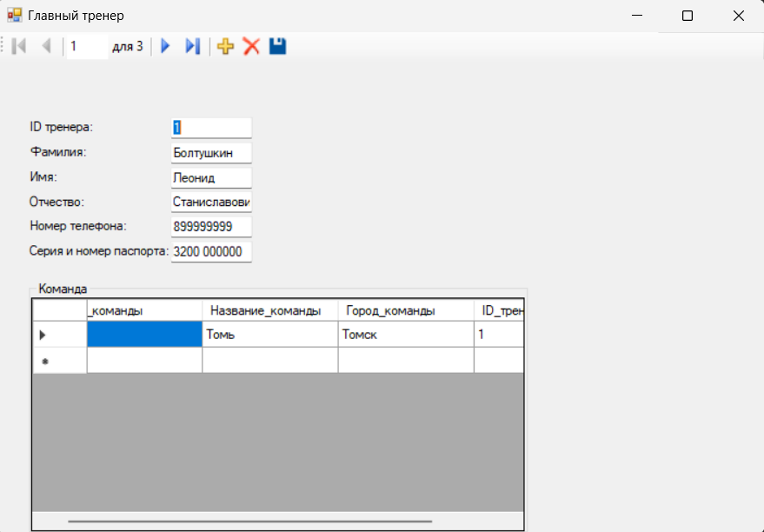Click empty Название_команды cell in new row
This screenshot has height=532, width=764.
(x=270, y=361)
